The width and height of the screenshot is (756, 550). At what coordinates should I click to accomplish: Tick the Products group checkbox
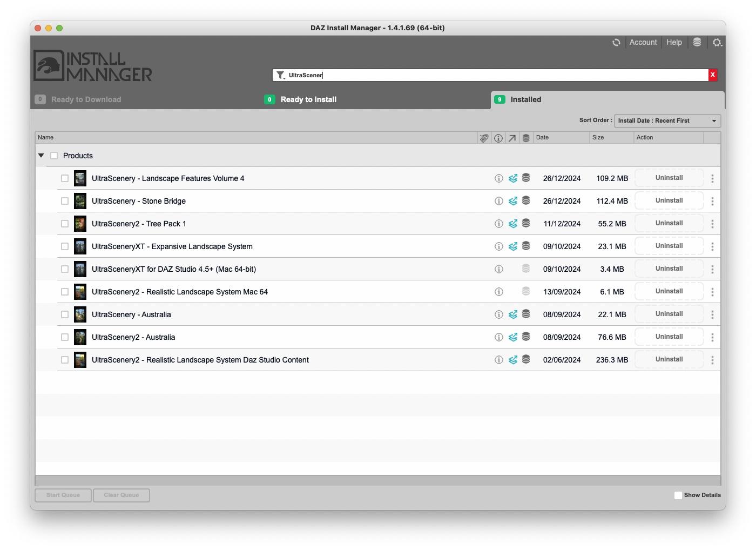tap(54, 156)
